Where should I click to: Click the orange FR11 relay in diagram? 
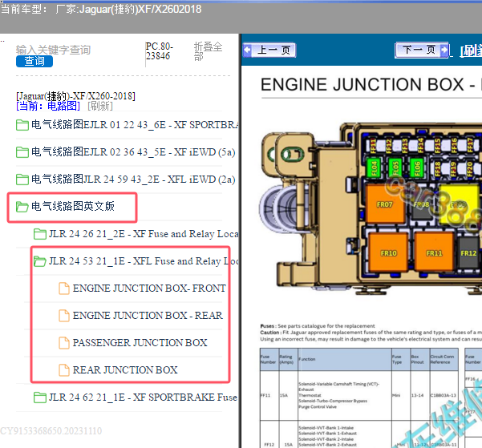pyautogui.click(x=434, y=253)
